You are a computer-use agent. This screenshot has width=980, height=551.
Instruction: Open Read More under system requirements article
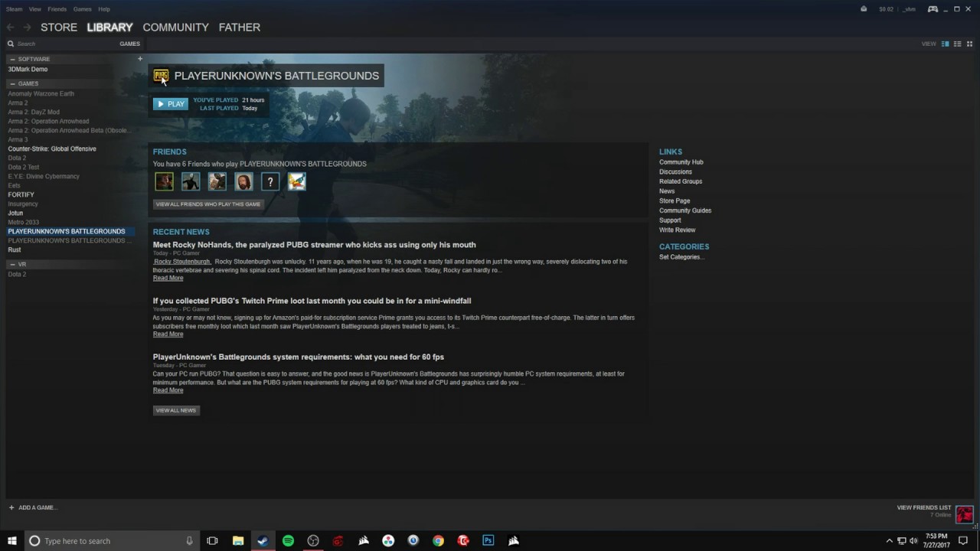[168, 390]
